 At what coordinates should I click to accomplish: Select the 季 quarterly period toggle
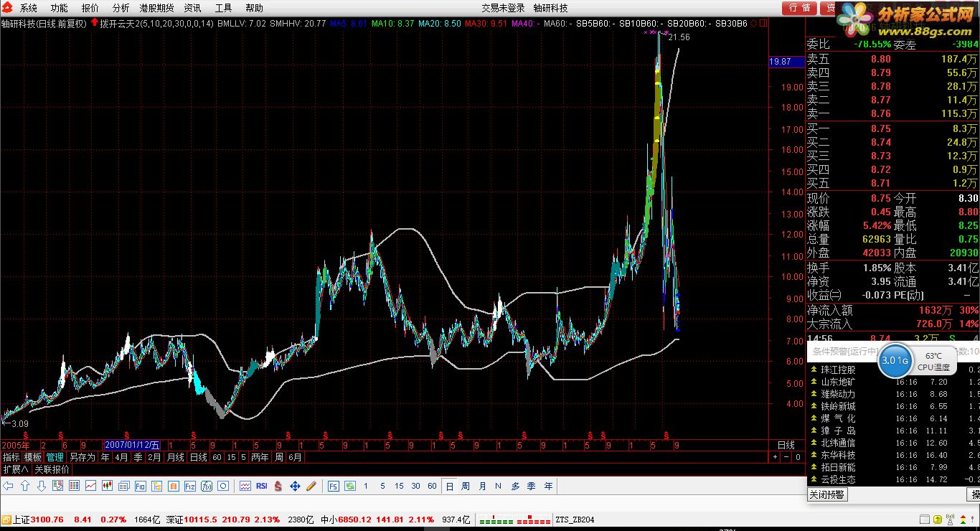(x=532, y=486)
